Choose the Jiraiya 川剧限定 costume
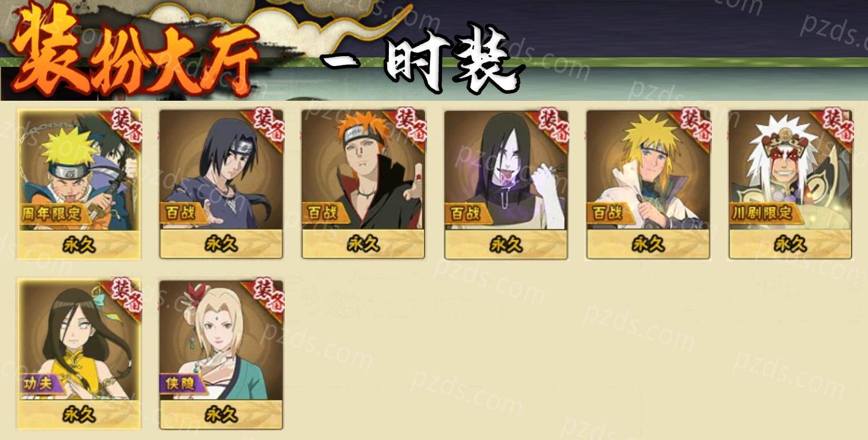 [x=790, y=184]
